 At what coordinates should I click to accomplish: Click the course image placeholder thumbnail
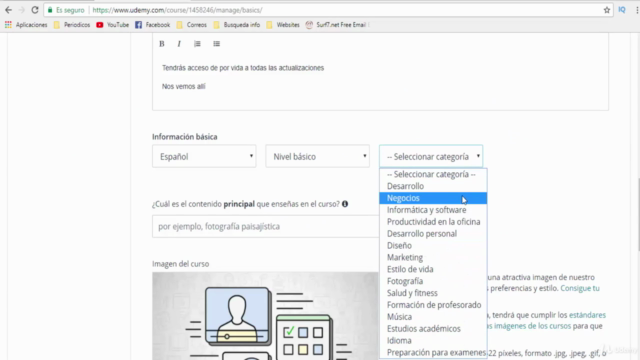pos(265,316)
